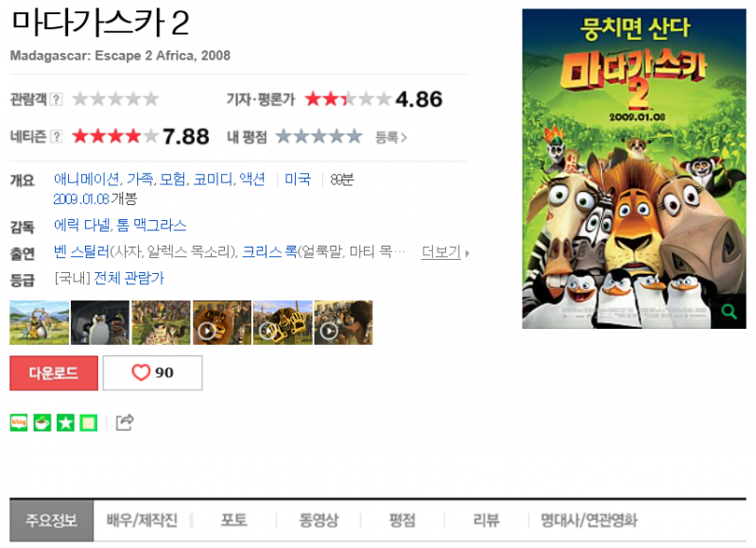The image size is (756, 548).
Task: Open the first savanna still thumbnail
Action: pos(39,322)
